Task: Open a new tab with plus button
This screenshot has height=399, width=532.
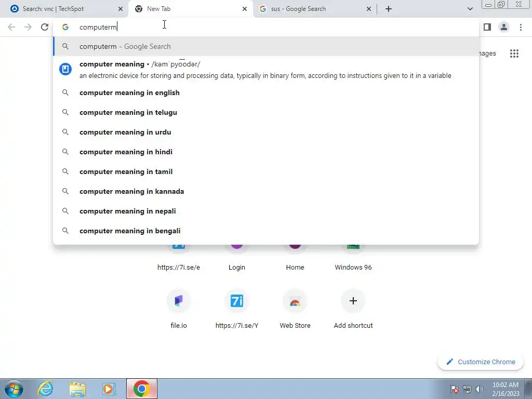Action: click(389, 9)
